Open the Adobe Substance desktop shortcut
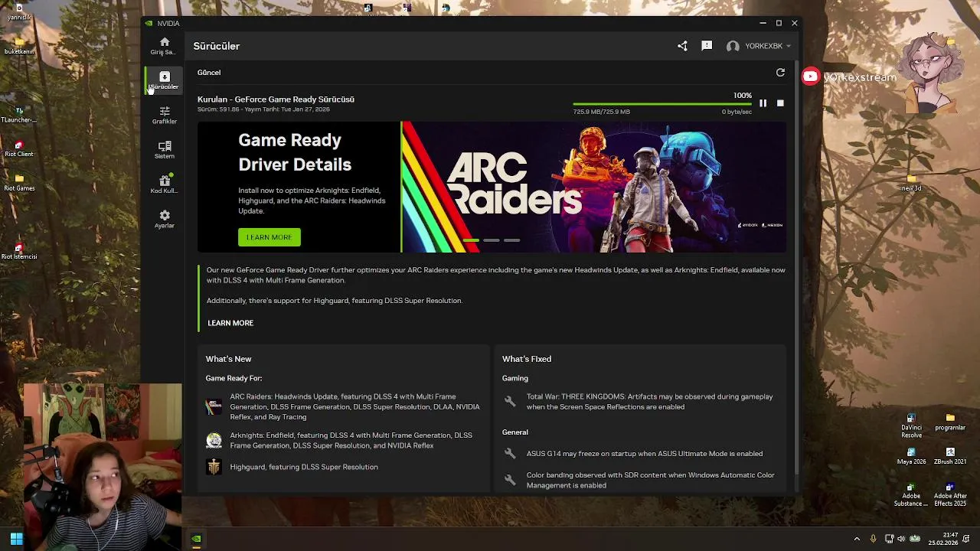 (911, 494)
